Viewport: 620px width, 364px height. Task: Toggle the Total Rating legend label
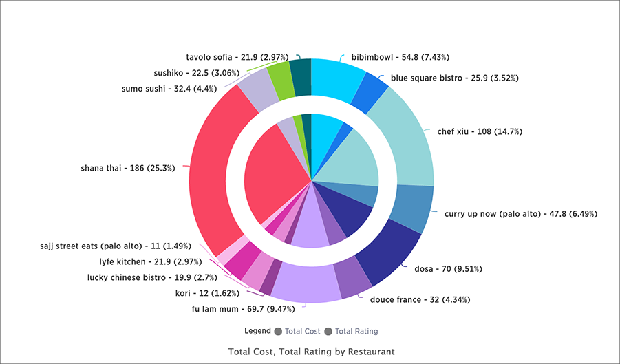356,331
